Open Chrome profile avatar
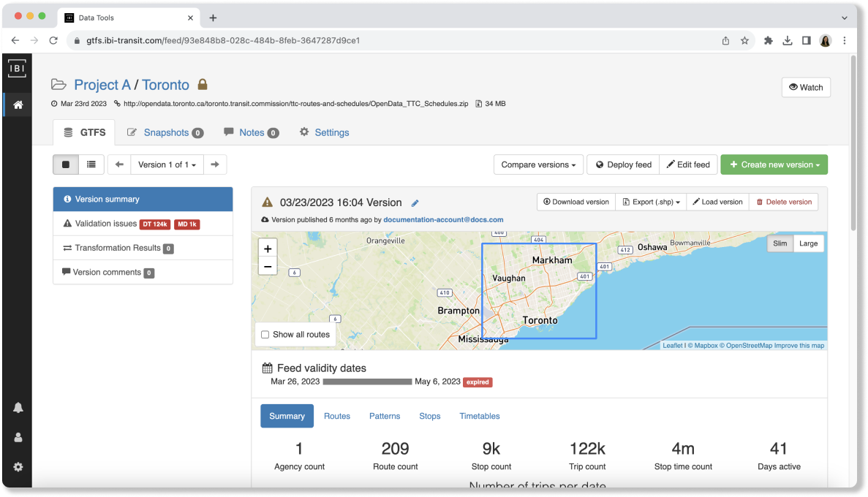This screenshot has width=868, height=497. point(826,40)
